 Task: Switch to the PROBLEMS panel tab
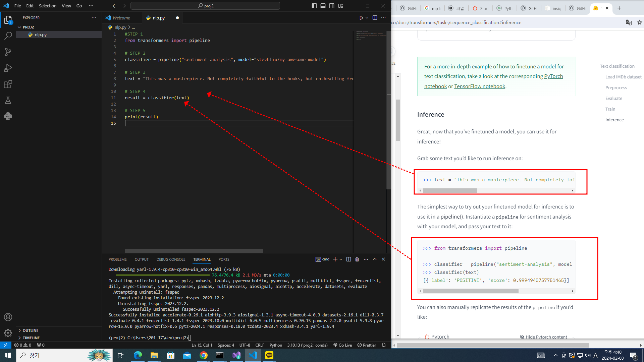click(117, 259)
